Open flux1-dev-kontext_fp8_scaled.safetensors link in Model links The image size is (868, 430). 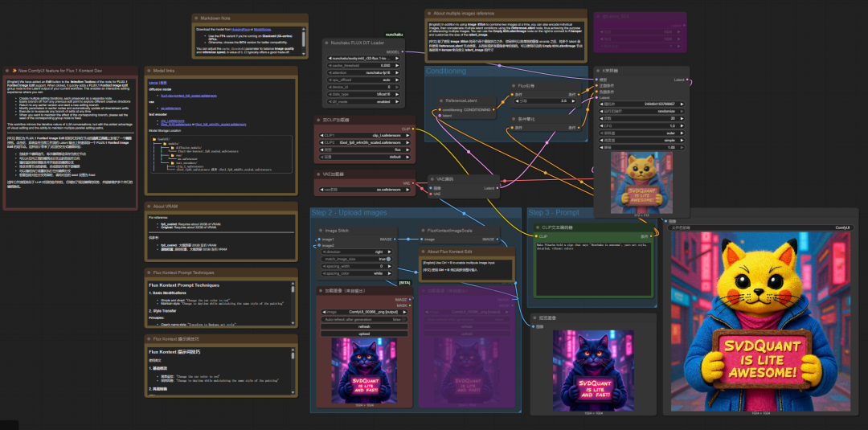pyautogui.click(x=189, y=96)
